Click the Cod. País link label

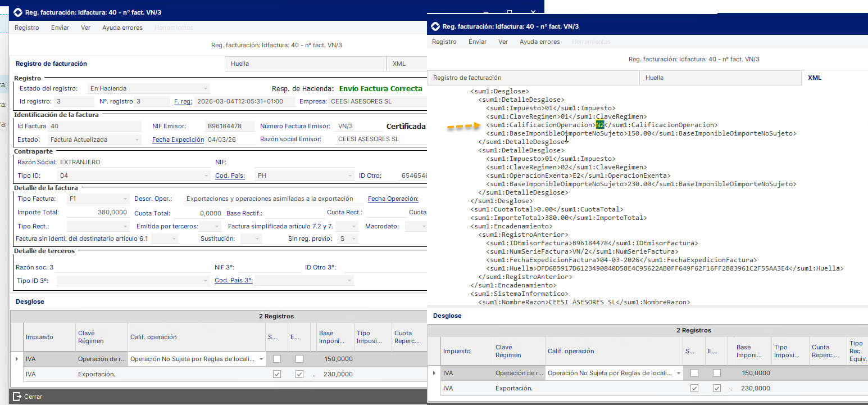pyautogui.click(x=230, y=176)
